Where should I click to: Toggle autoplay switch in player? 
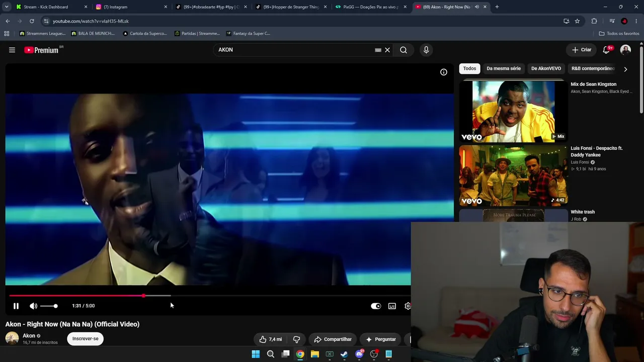point(376,306)
